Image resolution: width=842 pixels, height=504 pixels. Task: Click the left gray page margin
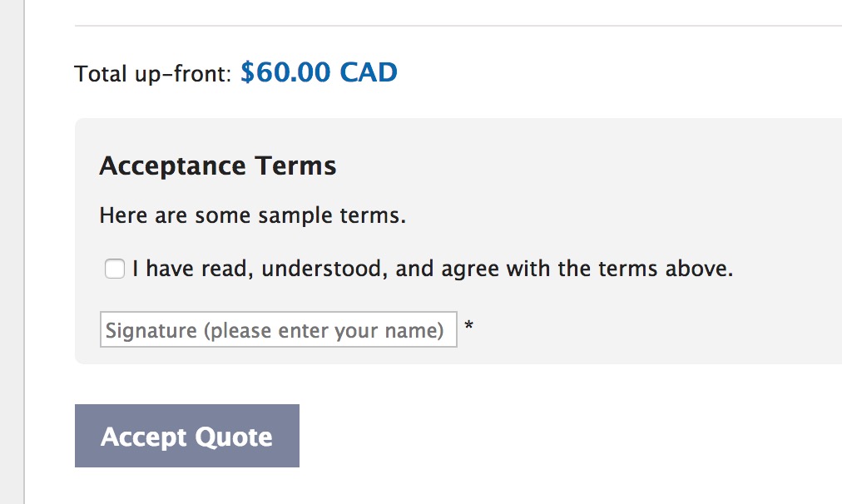tap(12, 252)
